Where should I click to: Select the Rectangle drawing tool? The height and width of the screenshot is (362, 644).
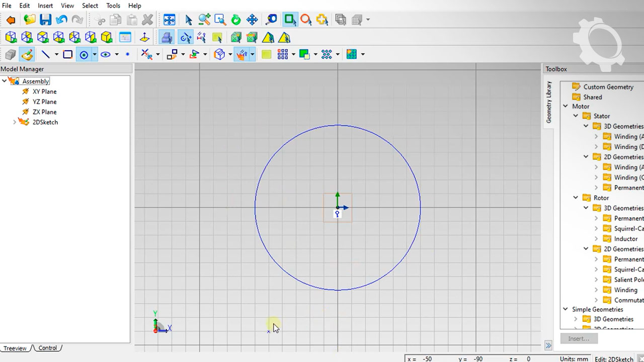pyautogui.click(x=67, y=54)
